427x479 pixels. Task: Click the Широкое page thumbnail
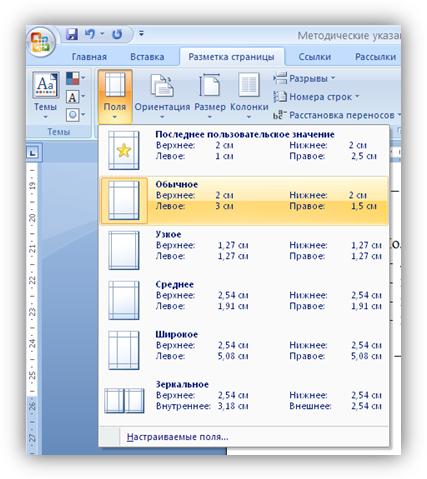point(124,350)
